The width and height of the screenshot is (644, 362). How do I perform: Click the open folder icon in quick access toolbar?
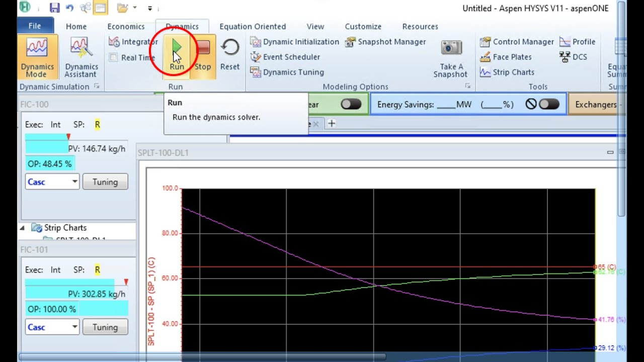[x=122, y=8]
